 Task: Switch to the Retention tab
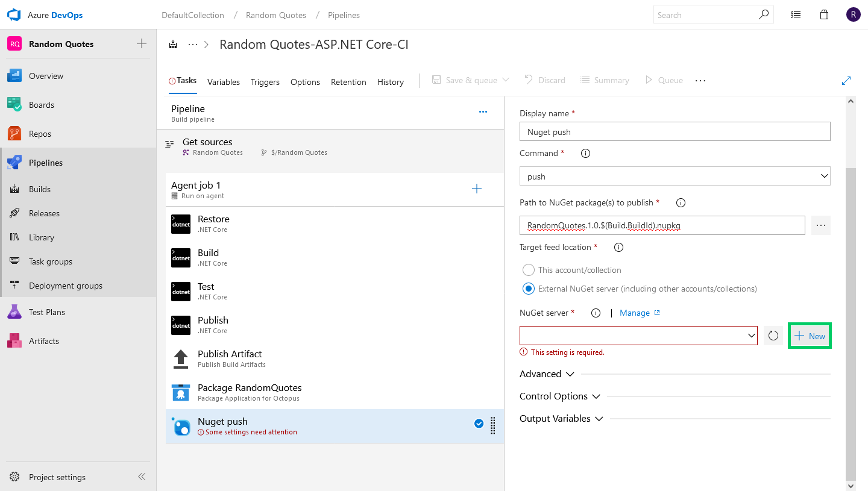348,82
